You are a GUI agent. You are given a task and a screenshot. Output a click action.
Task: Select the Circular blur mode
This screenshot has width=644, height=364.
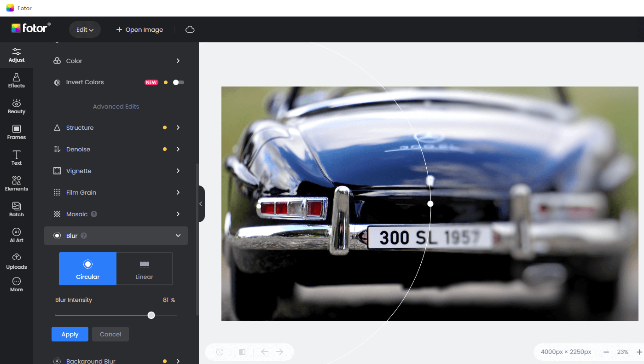(x=87, y=269)
